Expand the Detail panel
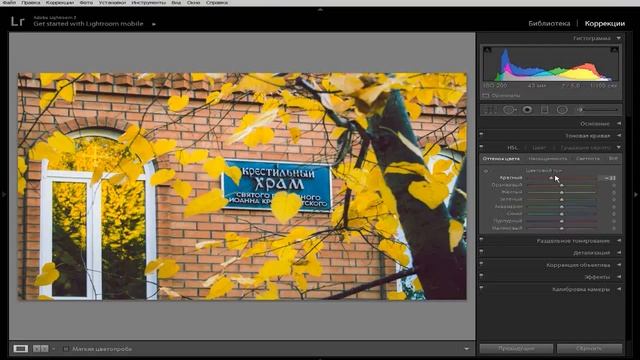Image resolution: width=640 pixels, height=360 pixels. [619, 253]
